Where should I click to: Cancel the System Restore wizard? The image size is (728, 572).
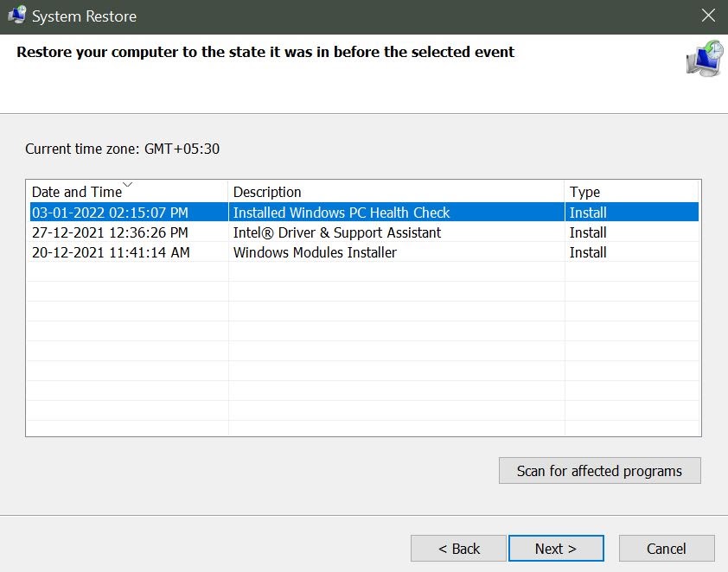coord(667,549)
